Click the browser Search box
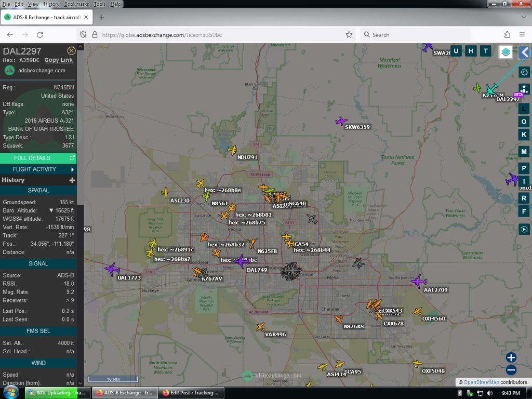532x399 pixels. [x=415, y=35]
